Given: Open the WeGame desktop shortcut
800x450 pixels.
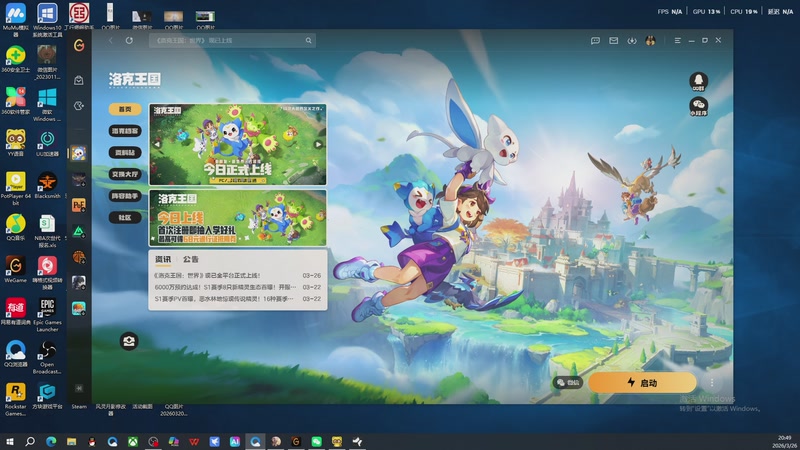Looking at the screenshot, I should [15, 269].
